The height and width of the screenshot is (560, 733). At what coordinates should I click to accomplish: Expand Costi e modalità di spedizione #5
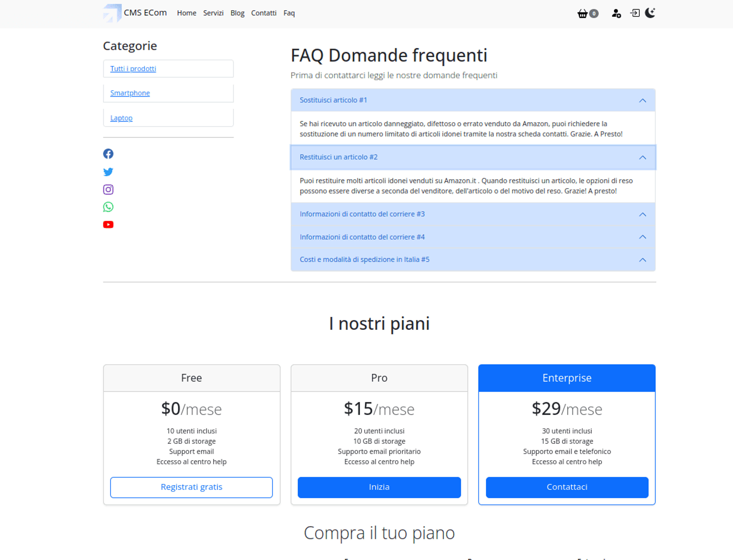473,260
